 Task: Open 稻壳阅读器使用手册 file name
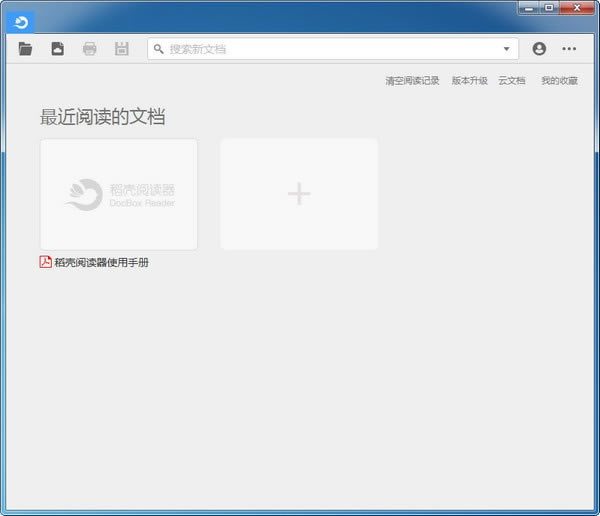tap(102, 263)
